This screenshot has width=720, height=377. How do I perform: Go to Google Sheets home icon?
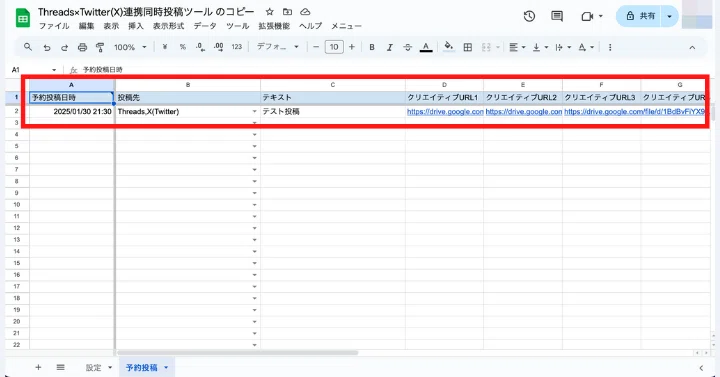[x=22, y=18]
